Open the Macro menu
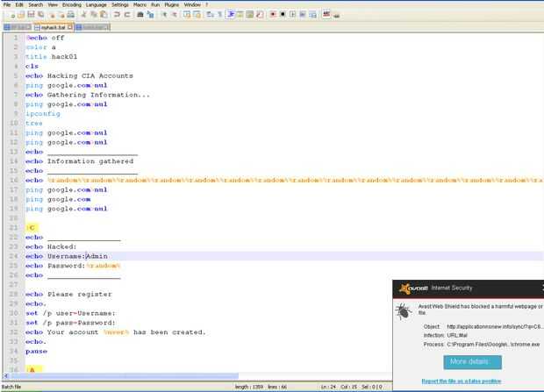544x392 pixels. click(x=140, y=5)
